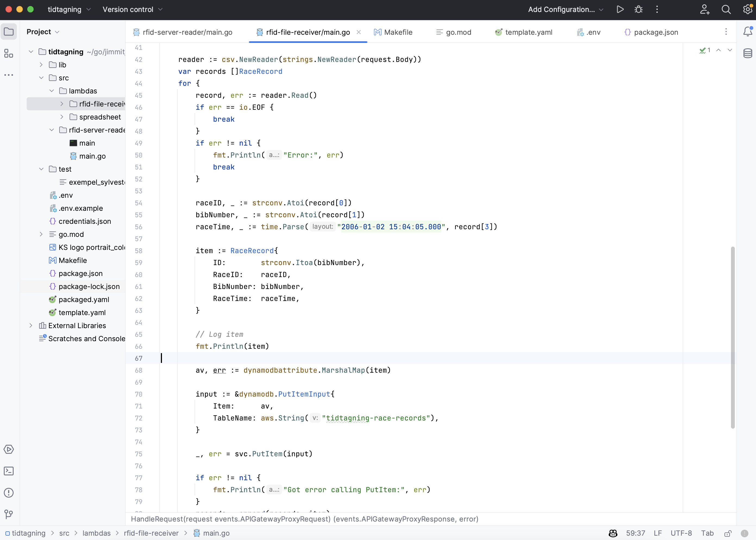Image resolution: width=756 pixels, height=540 pixels.
Task: Check GitHub Copilot status in status bar
Action: 613,533
